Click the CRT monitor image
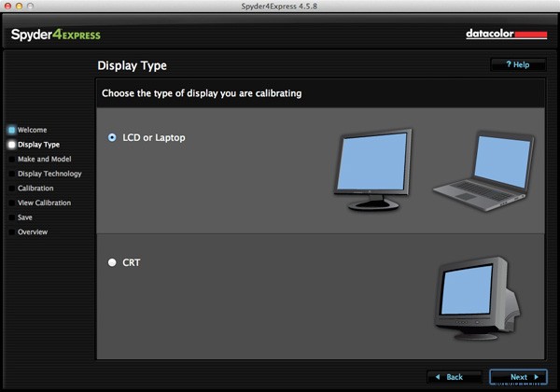560x392 pixels. pyautogui.click(x=477, y=298)
